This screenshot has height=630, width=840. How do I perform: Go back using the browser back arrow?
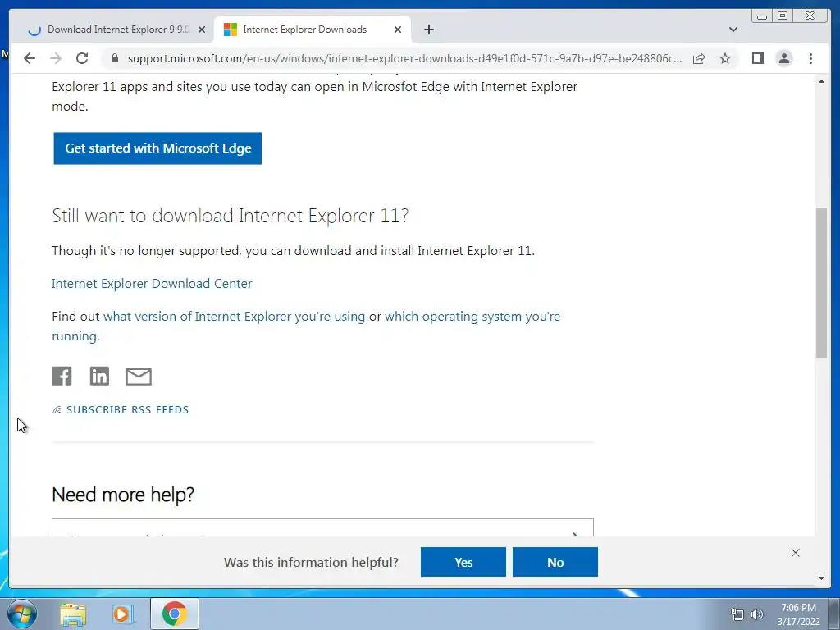coord(30,58)
